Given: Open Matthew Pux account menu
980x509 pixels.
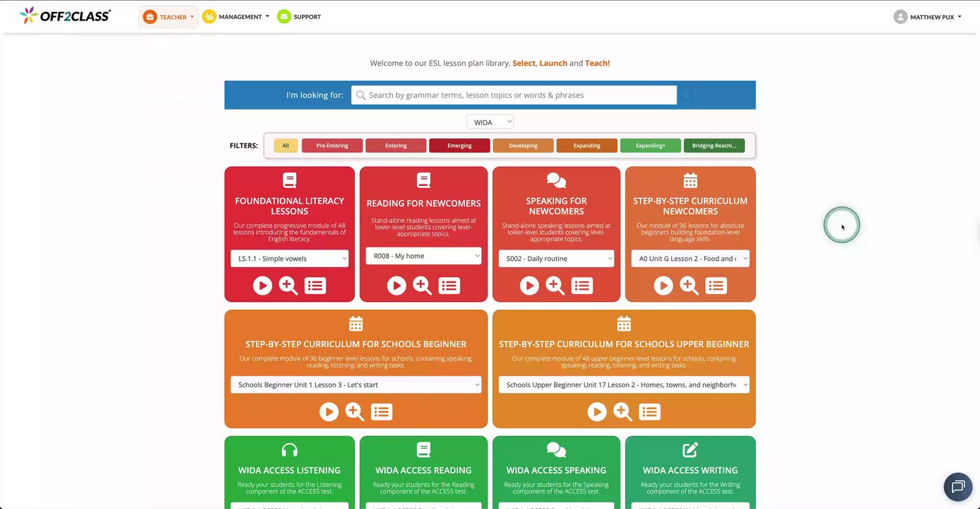Looking at the screenshot, I should click(927, 17).
